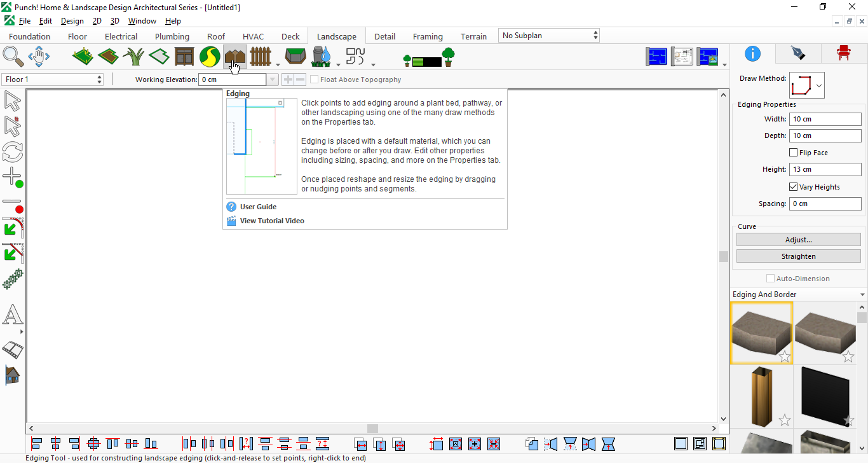Image resolution: width=868 pixels, height=463 pixels.
Task: Select the sprinkler water drop tool
Action: 322,57
